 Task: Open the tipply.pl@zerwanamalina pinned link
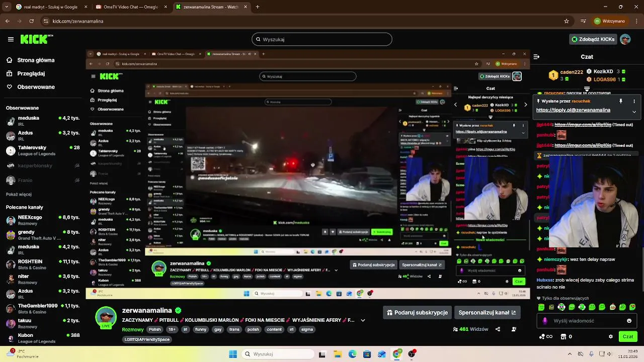tap(573, 110)
